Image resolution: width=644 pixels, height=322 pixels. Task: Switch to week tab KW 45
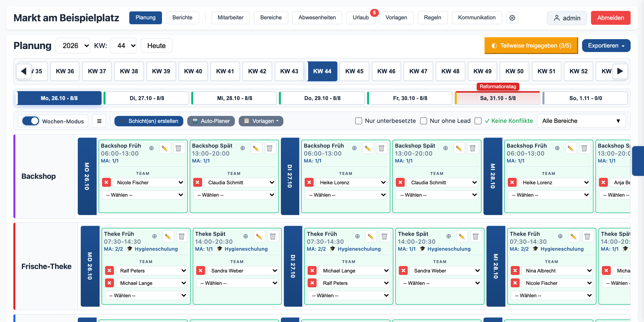click(x=354, y=71)
